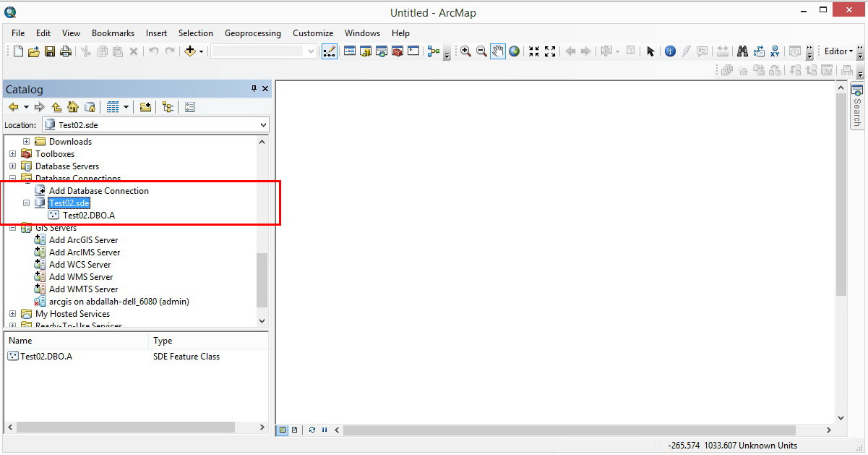This screenshot has height=455, width=868.
Task: Sort contents by Name column
Action: 77,341
